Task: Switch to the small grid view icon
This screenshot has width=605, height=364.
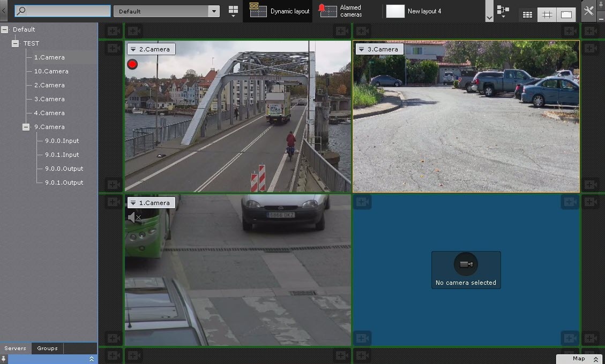Action: (x=527, y=15)
